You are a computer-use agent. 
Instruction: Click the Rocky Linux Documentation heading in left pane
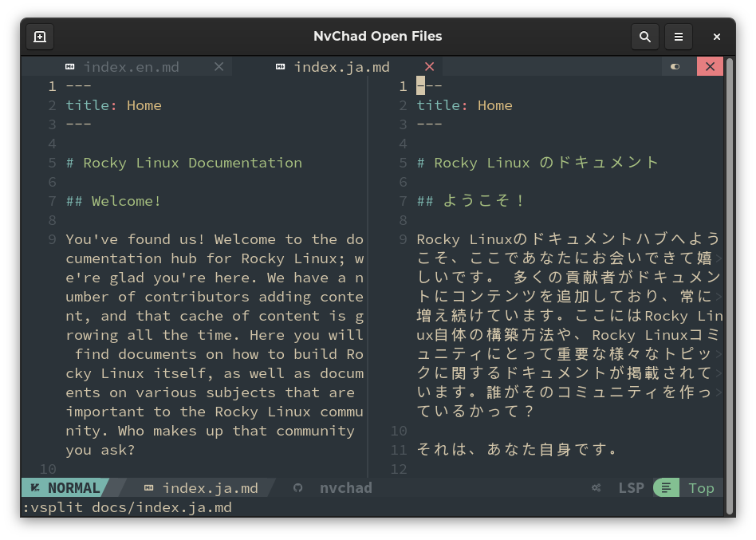coord(184,163)
